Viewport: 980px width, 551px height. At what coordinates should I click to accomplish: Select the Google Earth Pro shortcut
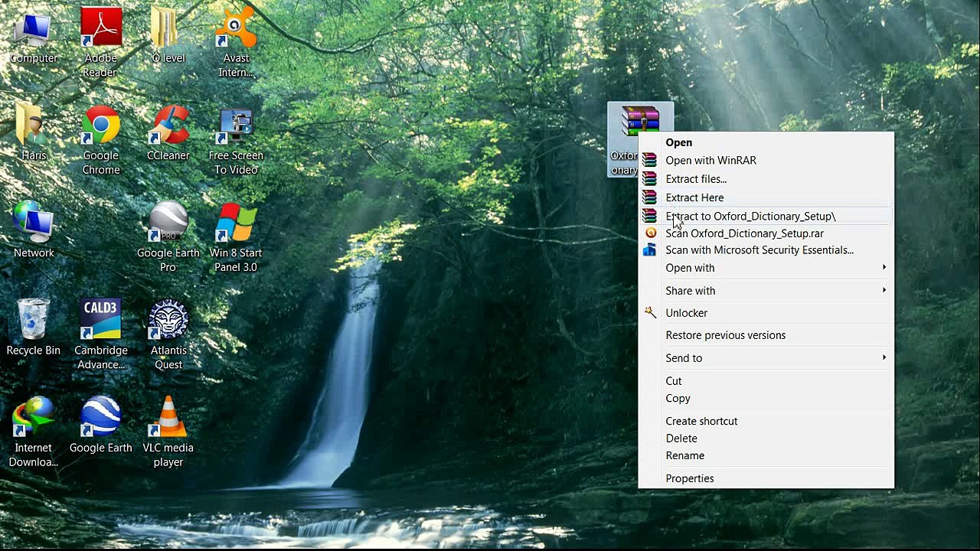click(168, 238)
